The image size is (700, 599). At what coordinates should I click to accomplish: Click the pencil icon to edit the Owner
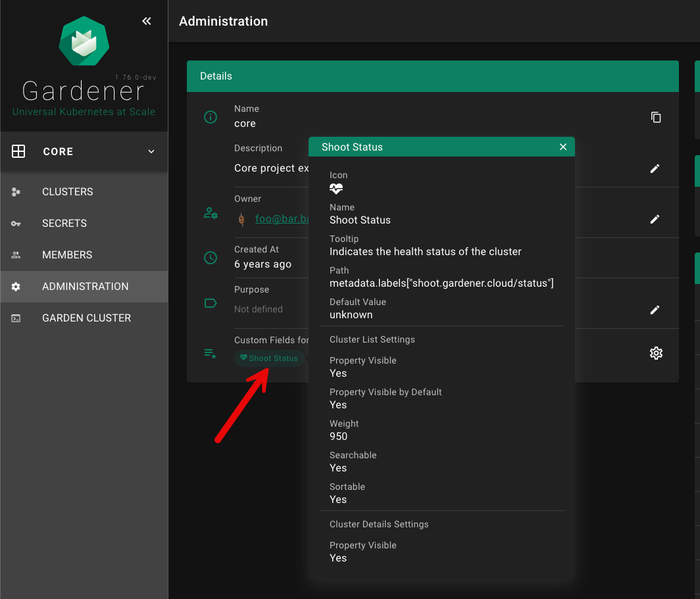tap(654, 219)
